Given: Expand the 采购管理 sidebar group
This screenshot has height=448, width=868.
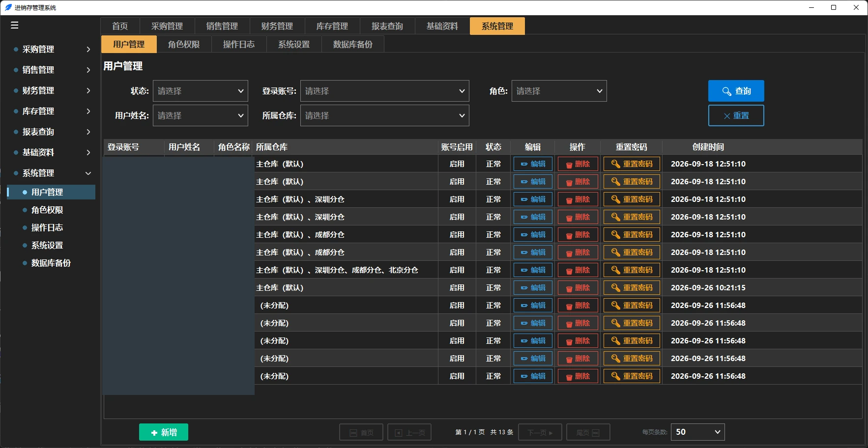Looking at the screenshot, I should pos(52,49).
